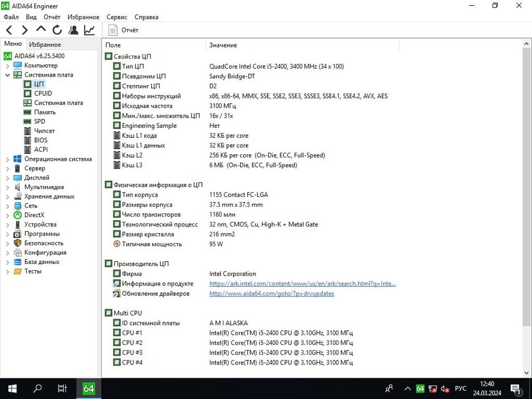Expand the Устройства node
532x399 pixels.
point(7,225)
